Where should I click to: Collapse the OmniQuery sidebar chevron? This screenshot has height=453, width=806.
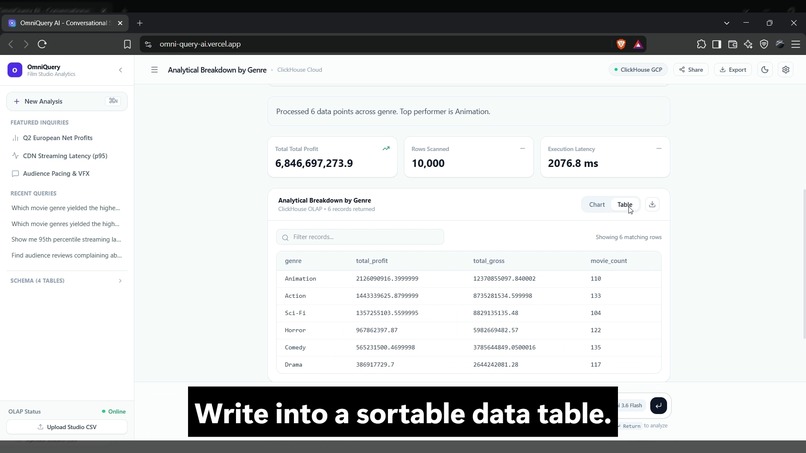click(120, 70)
